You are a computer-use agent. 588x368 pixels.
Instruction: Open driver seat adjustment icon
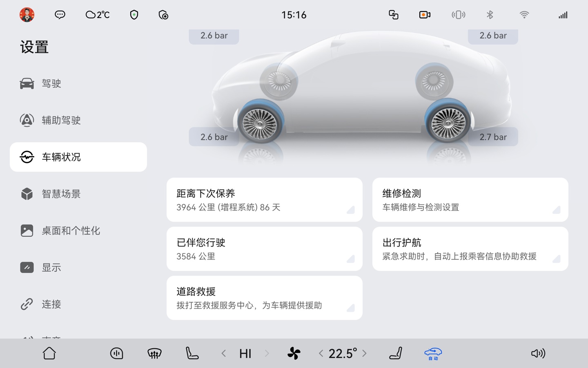(x=192, y=353)
